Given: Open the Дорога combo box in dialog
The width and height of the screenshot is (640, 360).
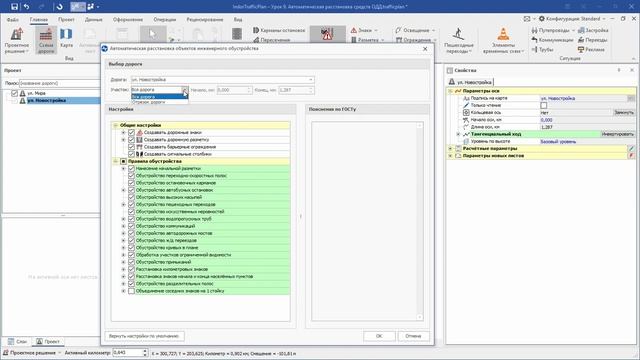Looking at the screenshot, I should (x=222, y=80).
